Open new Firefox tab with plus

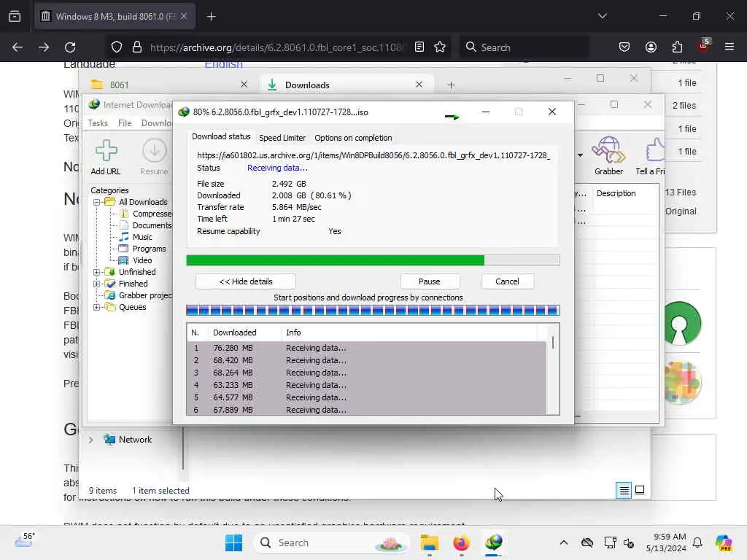coord(211,17)
